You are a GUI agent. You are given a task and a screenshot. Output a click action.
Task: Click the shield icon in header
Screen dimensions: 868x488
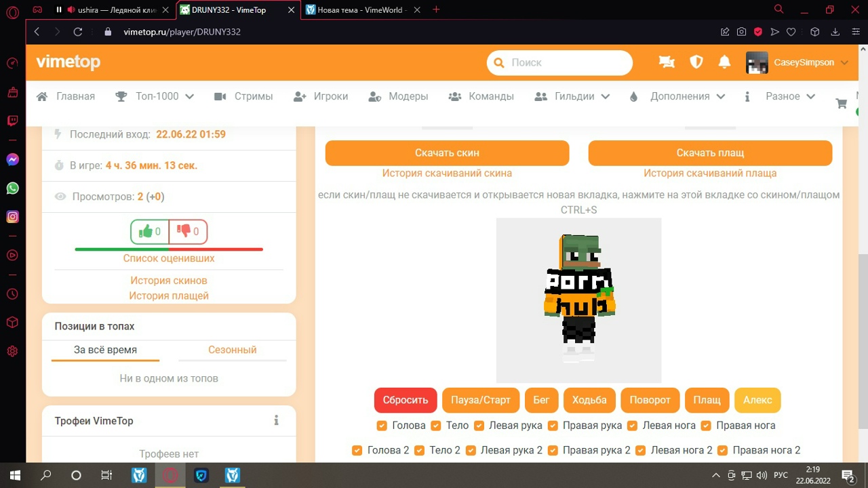(x=696, y=62)
